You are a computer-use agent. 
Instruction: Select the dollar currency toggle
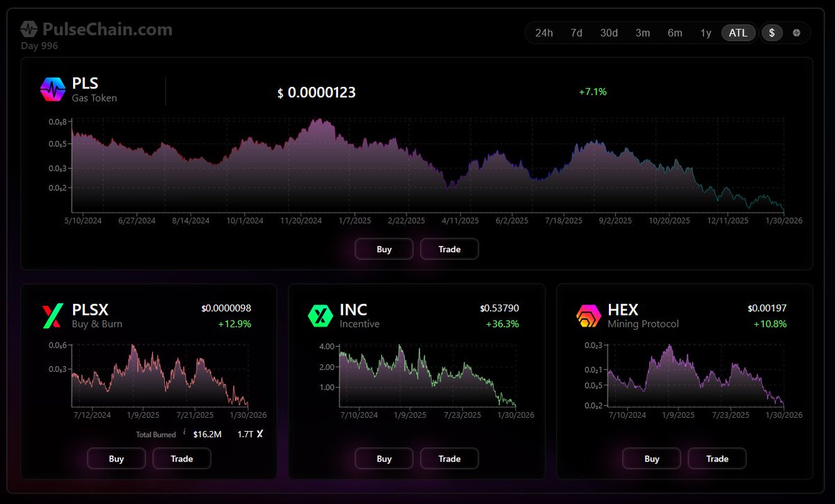pyautogui.click(x=772, y=33)
